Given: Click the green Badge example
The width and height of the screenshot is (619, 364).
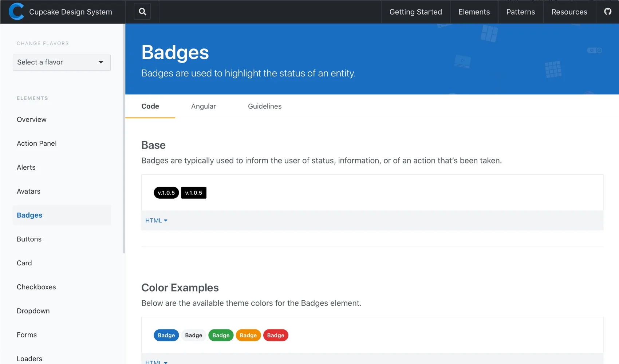Looking at the screenshot, I should pyautogui.click(x=221, y=335).
